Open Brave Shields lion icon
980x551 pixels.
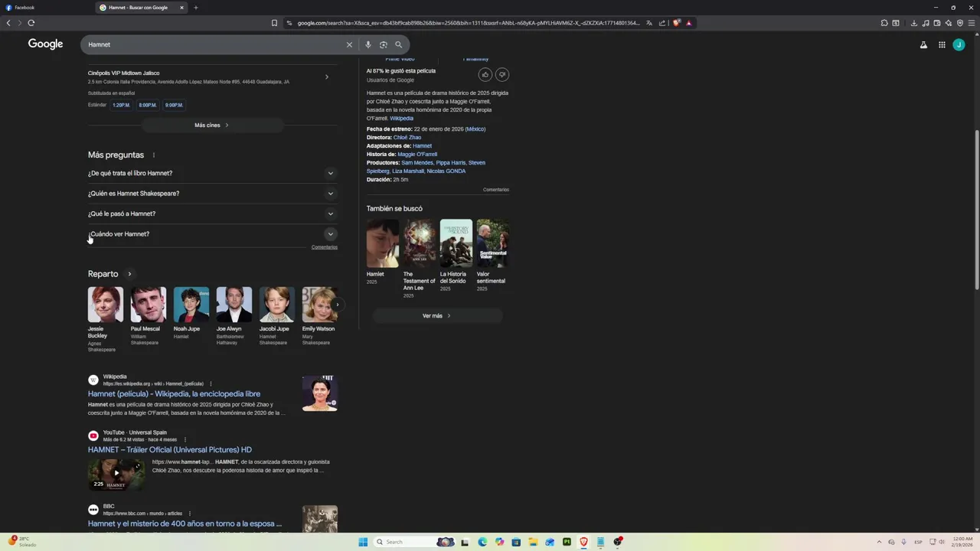677,23
